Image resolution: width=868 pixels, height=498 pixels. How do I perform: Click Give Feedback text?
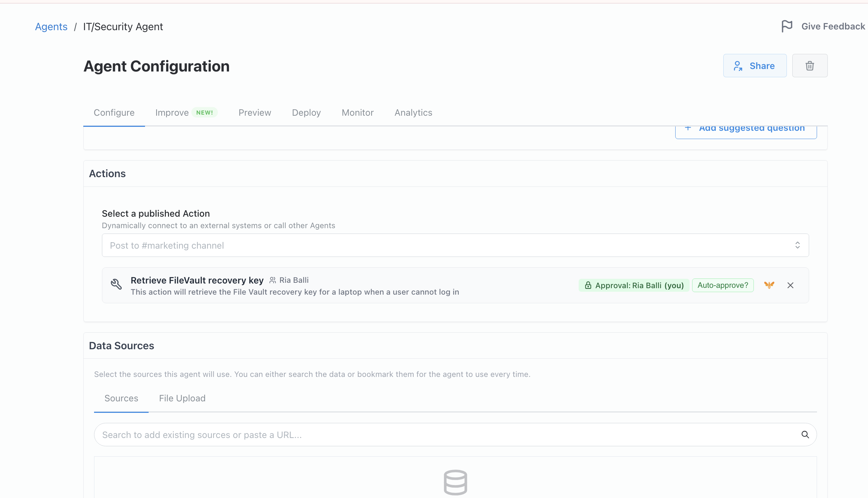pos(833,26)
